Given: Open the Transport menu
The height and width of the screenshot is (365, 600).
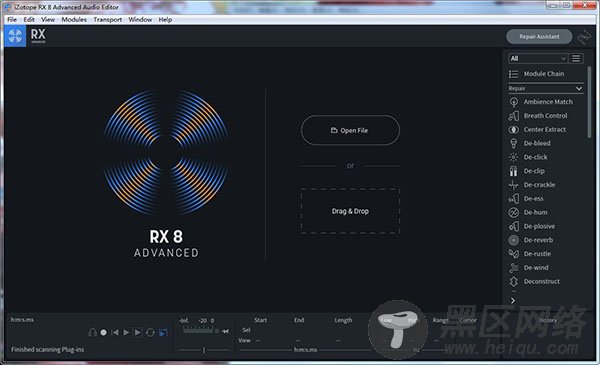Looking at the screenshot, I should tap(108, 20).
